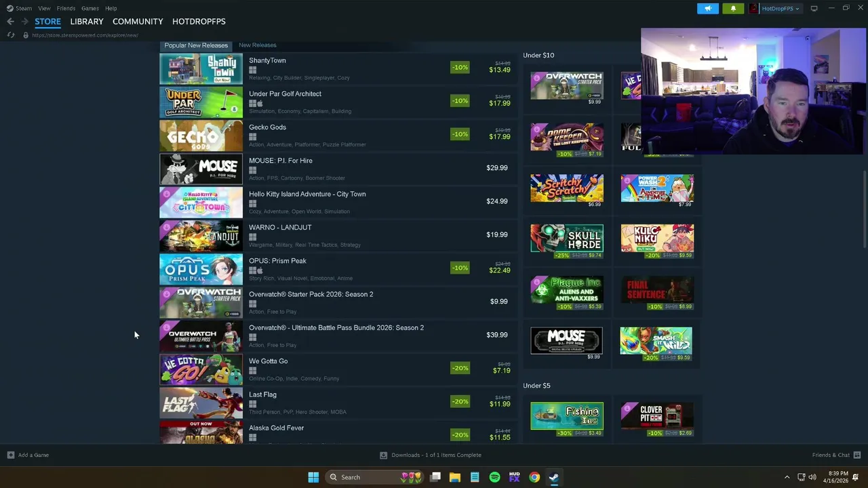
Task: Launch HUD FX from the taskbar
Action: click(x=514, y=477)
